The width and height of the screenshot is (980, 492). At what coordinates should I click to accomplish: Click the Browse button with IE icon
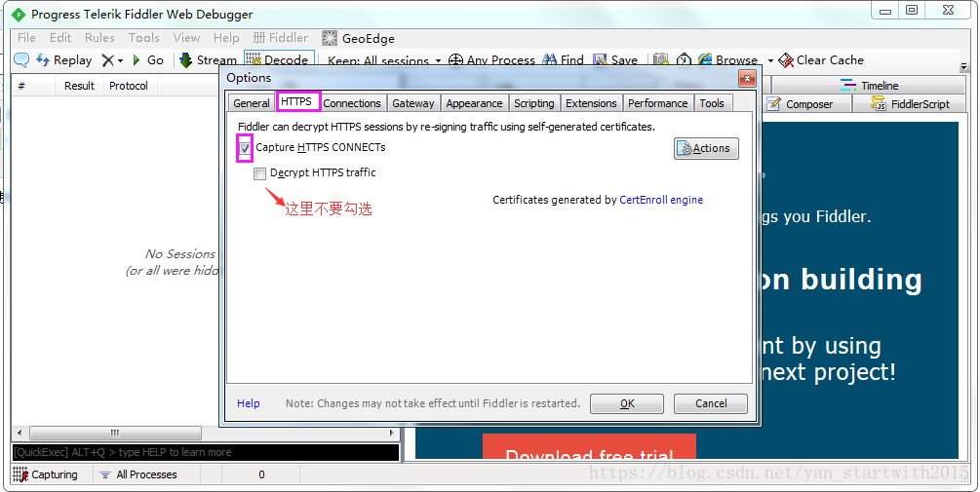[728, 60]
